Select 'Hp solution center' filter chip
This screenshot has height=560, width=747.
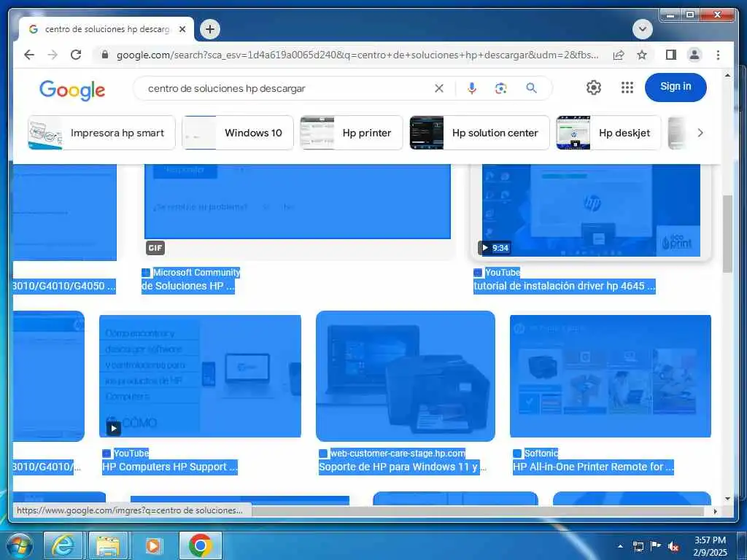tap(479, 133)
